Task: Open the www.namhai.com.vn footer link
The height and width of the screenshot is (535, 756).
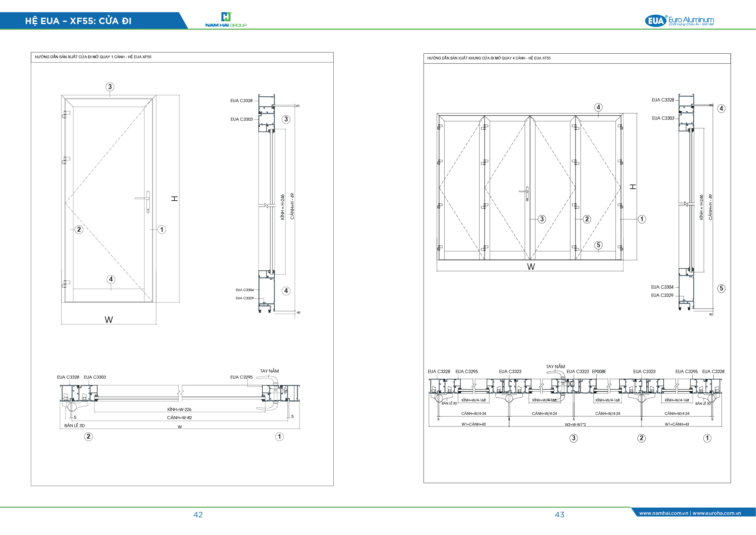Action: (x=663, y=513)
